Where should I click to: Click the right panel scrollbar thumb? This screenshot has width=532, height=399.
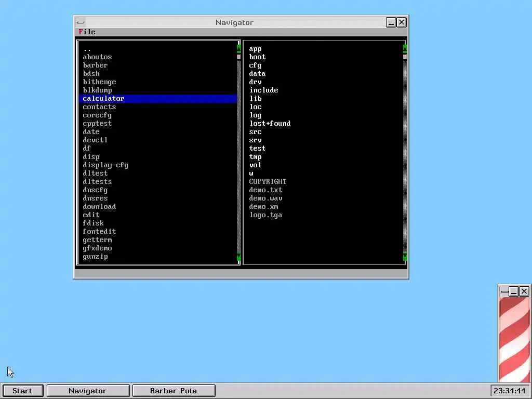click(x=405, y=57)
